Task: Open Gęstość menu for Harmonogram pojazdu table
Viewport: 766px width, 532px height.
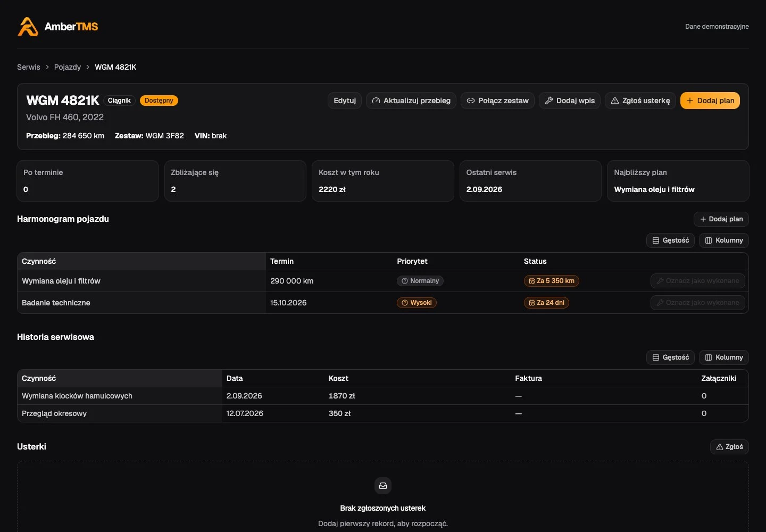Action: coord(670,240)
